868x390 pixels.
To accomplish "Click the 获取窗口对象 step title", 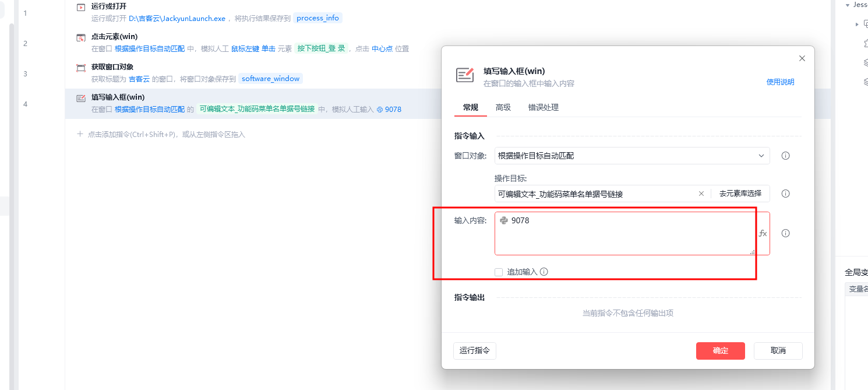I will pos(112,67).
